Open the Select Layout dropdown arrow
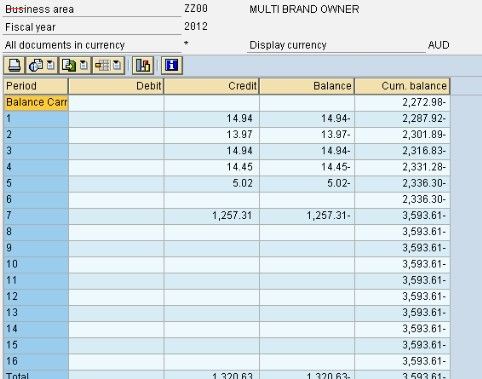Image resolution: width=482 pixels, height=379 pixels. 117,65
